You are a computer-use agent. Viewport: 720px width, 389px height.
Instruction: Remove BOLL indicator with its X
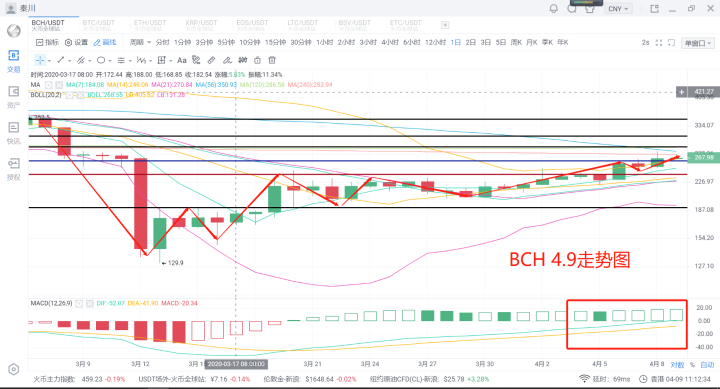click(x=80, y=95)
